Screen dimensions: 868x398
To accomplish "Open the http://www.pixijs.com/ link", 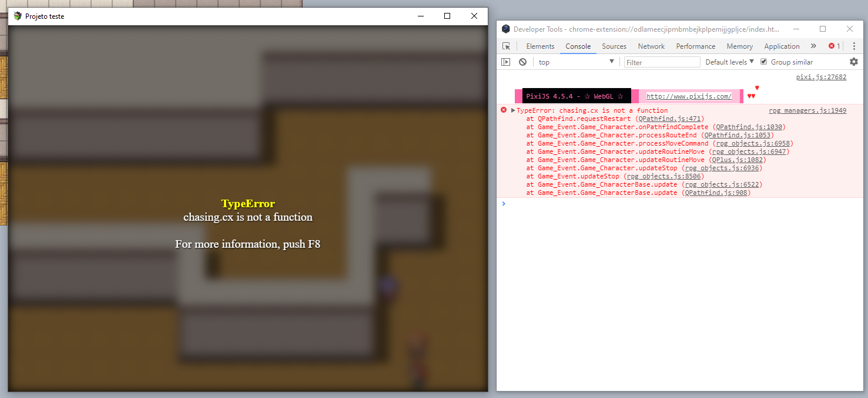I will pos(689,96).
